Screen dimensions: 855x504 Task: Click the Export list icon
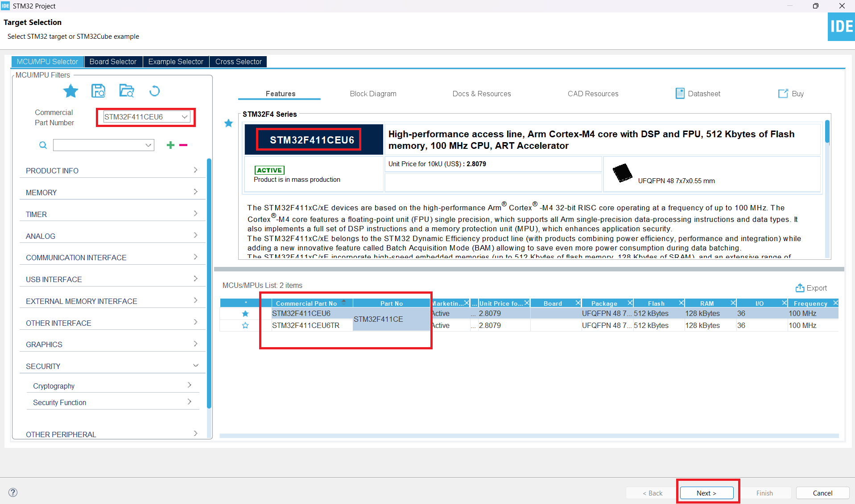[x=800, y=288]
